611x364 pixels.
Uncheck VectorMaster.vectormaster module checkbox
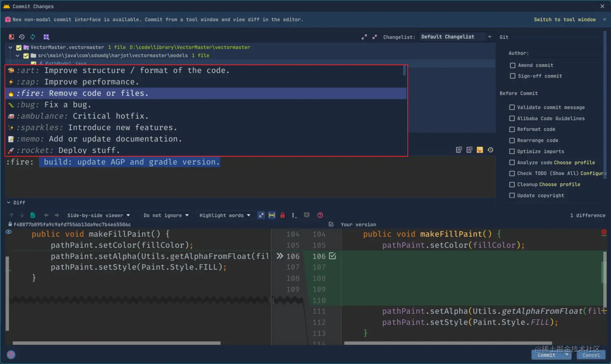19,47
